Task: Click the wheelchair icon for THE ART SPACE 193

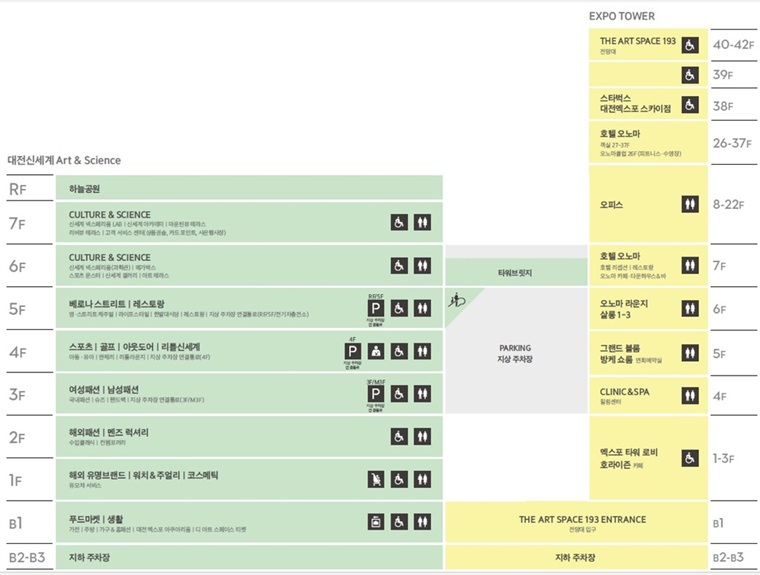Action: coord(690,45)
